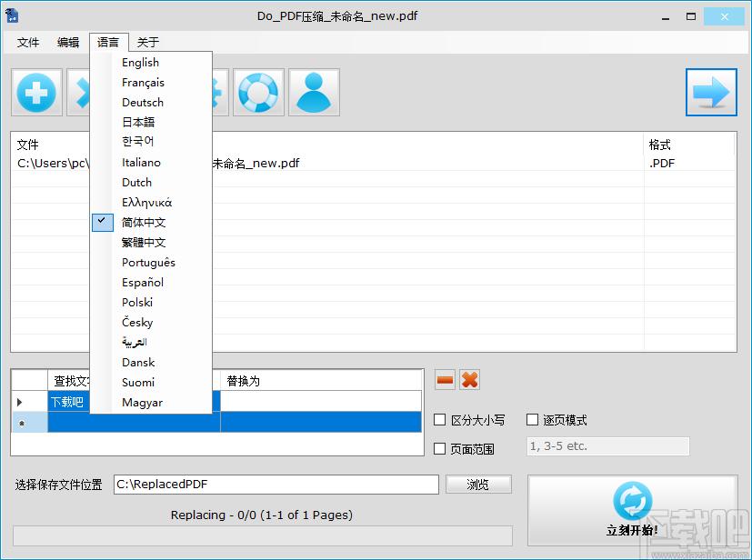Click the C:\ReplacedPDF save path field
Viewport: 752px width, 560px height.
(x=276, y=485)
